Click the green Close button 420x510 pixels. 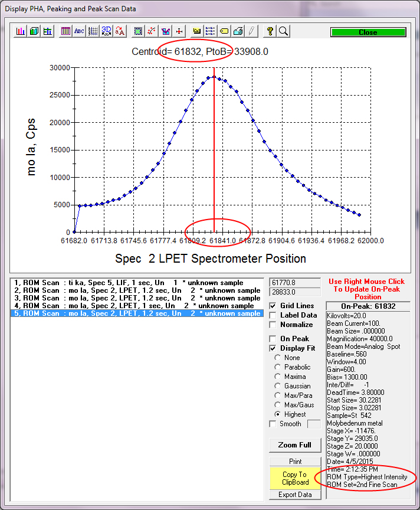pyautogui.click(x=367, y=32)
